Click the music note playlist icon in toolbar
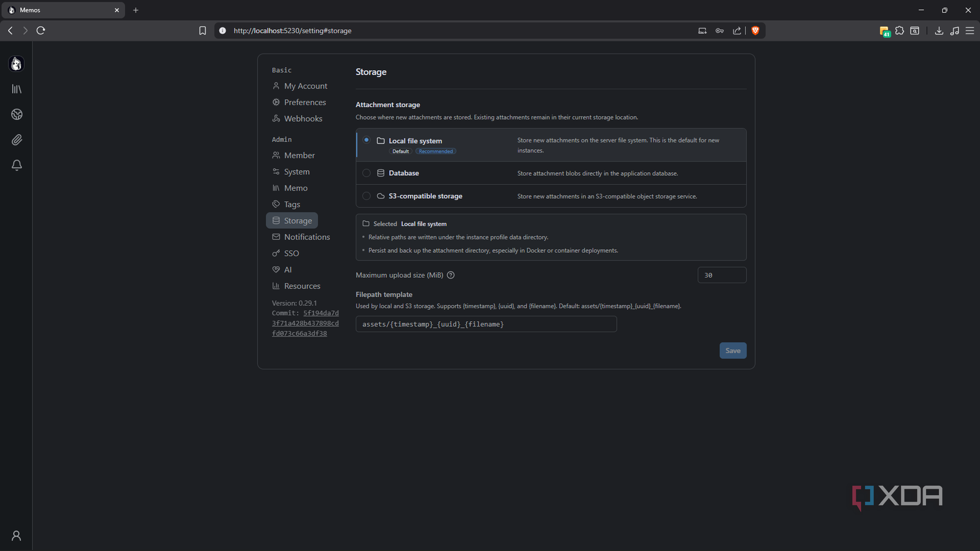Image resolution: width=980 pixels, height=551 pixels. pyautogui.click(x=954, y=30)
